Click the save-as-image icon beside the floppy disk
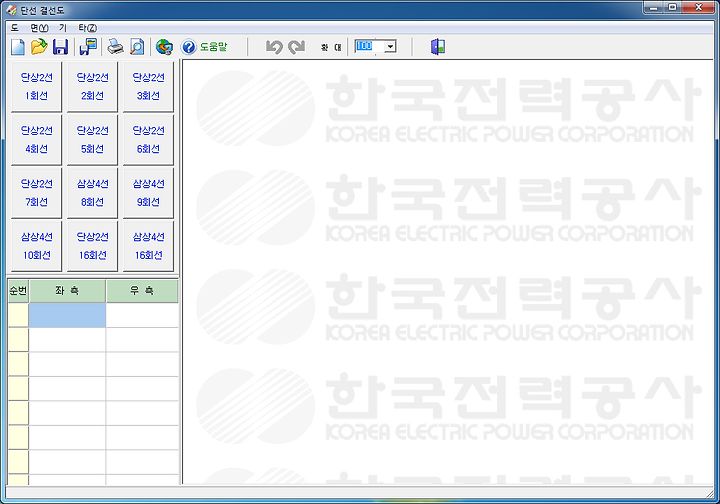Image resolution: width=720 pixels, height=504 pixels. click(x=88, y=47)
